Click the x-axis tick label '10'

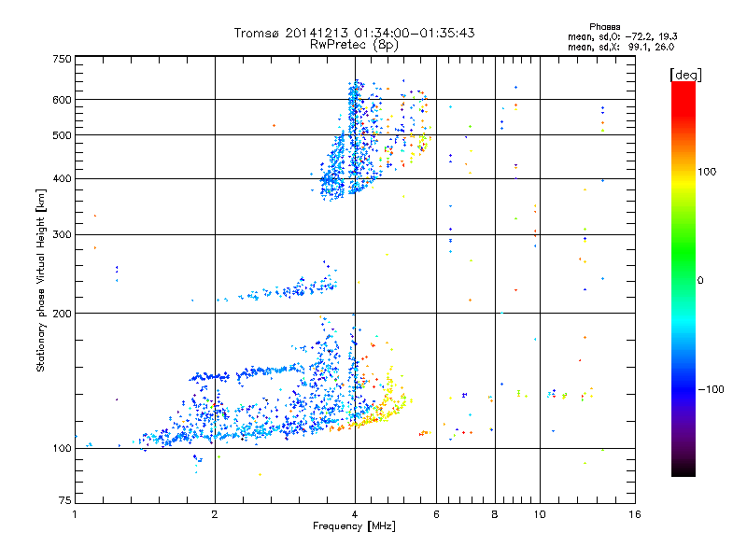[540, 514]
